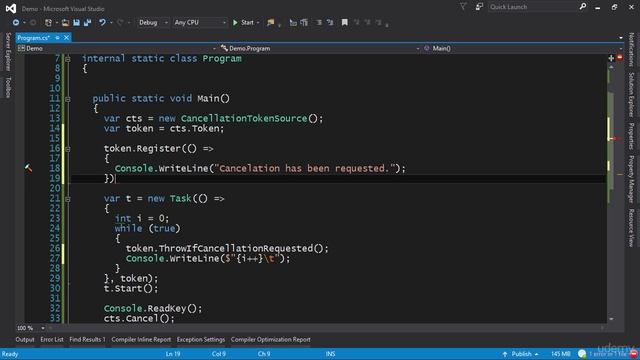The image size is (640, 360).
Task: Click the vertical scrollbar down arrow
Action: point(611,319)
